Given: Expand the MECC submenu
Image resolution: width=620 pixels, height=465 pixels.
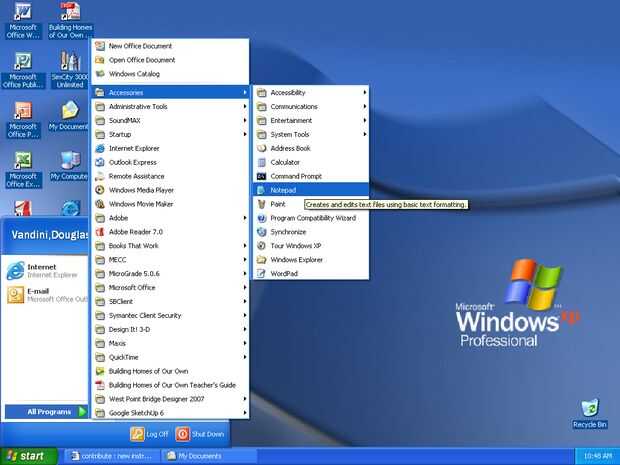Looking at the screenshot, I should [170, 260].
